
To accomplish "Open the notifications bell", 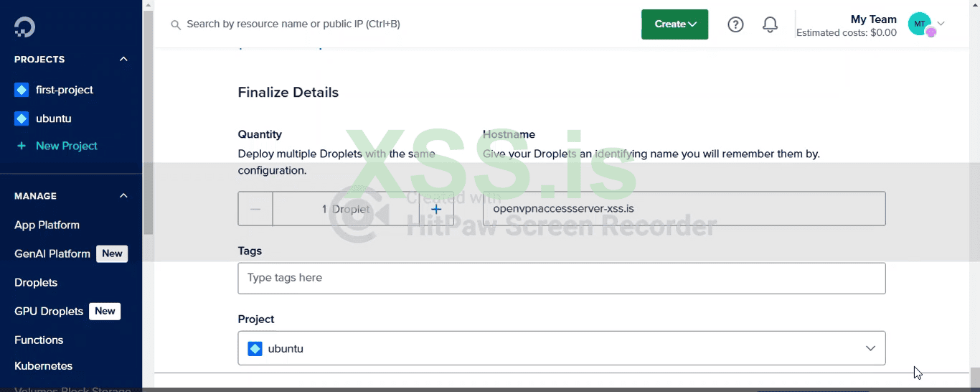I will [770, 24].
